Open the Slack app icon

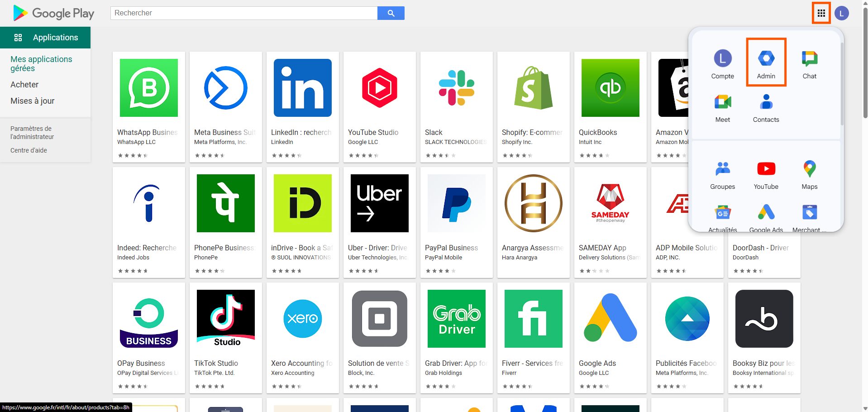tap(457, 88)
